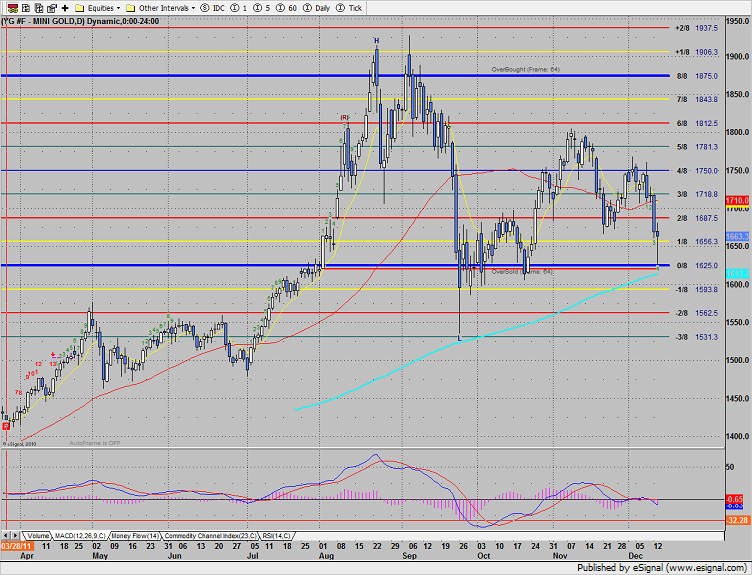Viewport: 752px width, 575px height.
Task: Click the 4/8 1750.0 level label
Action: click(697, 171)
